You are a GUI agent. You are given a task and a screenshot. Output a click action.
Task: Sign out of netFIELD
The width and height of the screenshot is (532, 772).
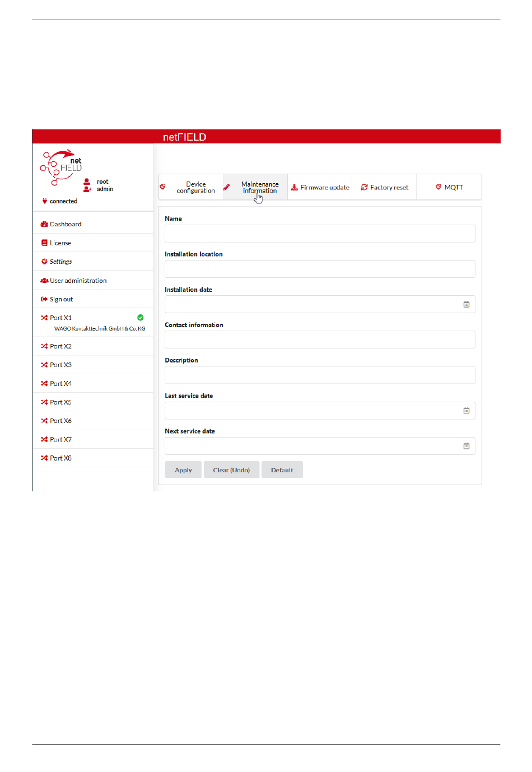click(x=93, y=299)
